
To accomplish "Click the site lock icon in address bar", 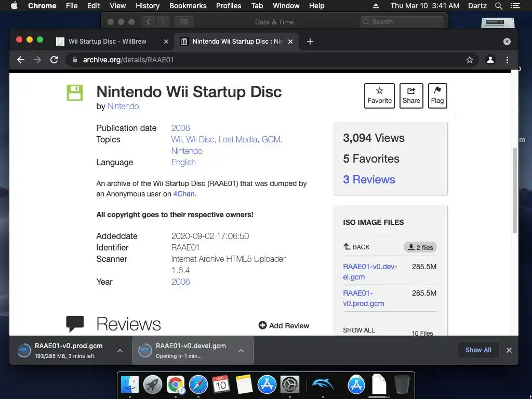I will coord(75,60).
